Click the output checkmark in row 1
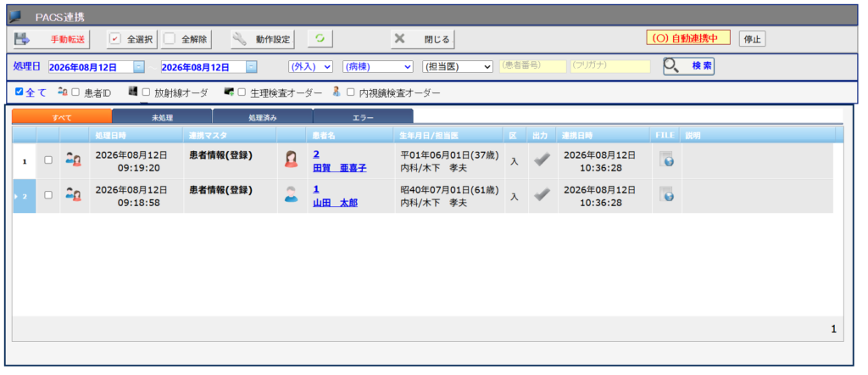The width and height of the screenshot is (868, 375). pyautogui.click(x=542, y=160)
